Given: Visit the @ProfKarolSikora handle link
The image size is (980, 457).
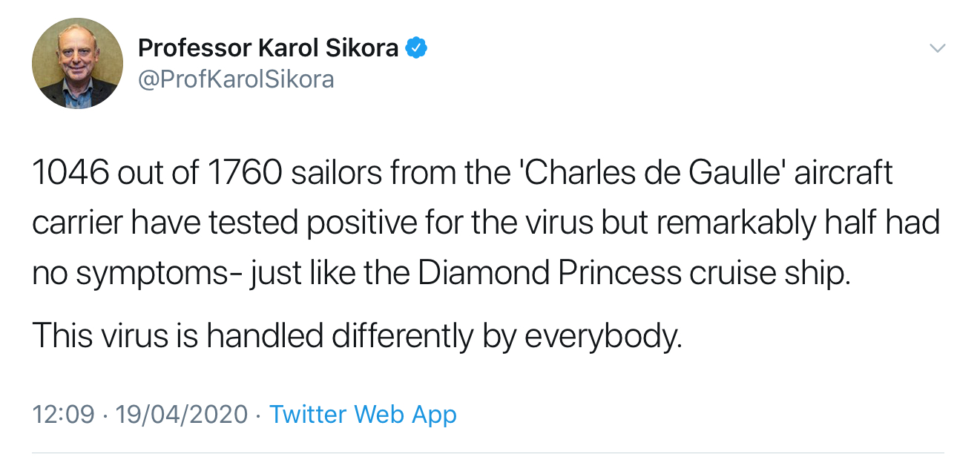Looking at the screenshot, I should point(236,79).
